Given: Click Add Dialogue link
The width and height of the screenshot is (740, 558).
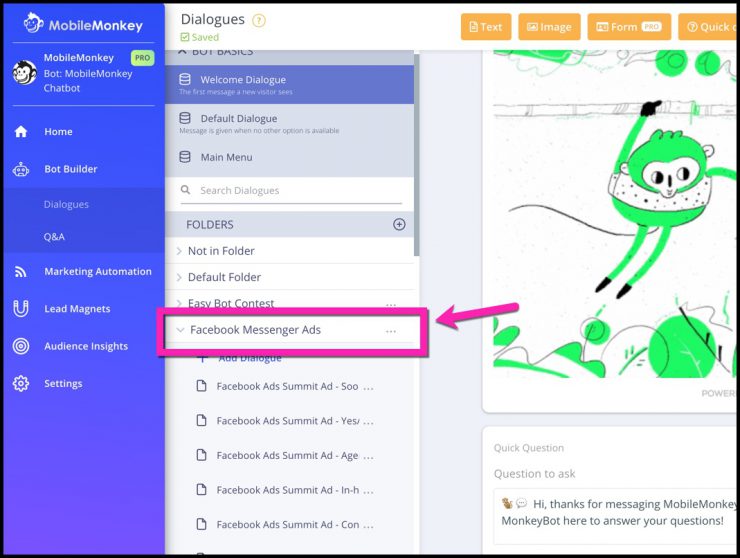Looking at the screenshot, I should coord(250,358).
